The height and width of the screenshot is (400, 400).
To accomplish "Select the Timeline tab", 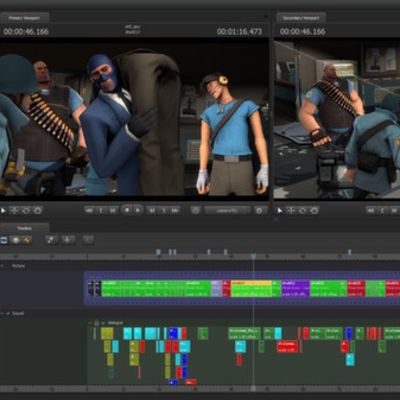I will click(24, 228).
